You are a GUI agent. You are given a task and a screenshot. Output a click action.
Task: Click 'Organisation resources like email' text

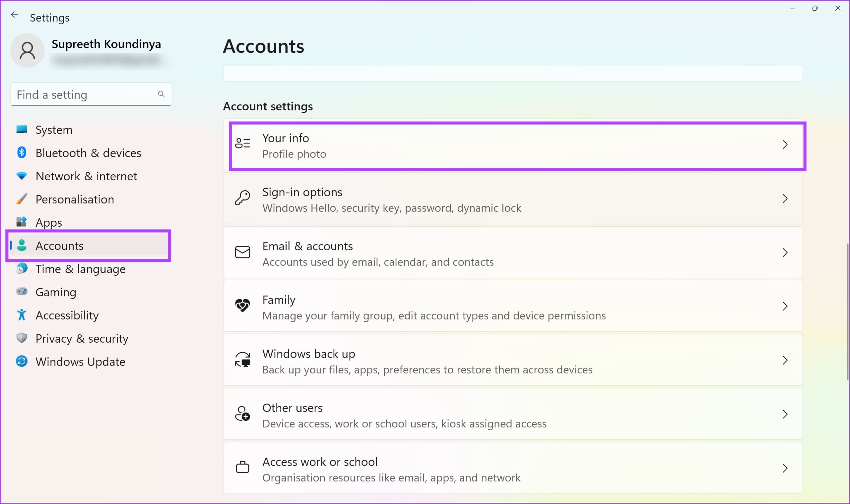391,477
